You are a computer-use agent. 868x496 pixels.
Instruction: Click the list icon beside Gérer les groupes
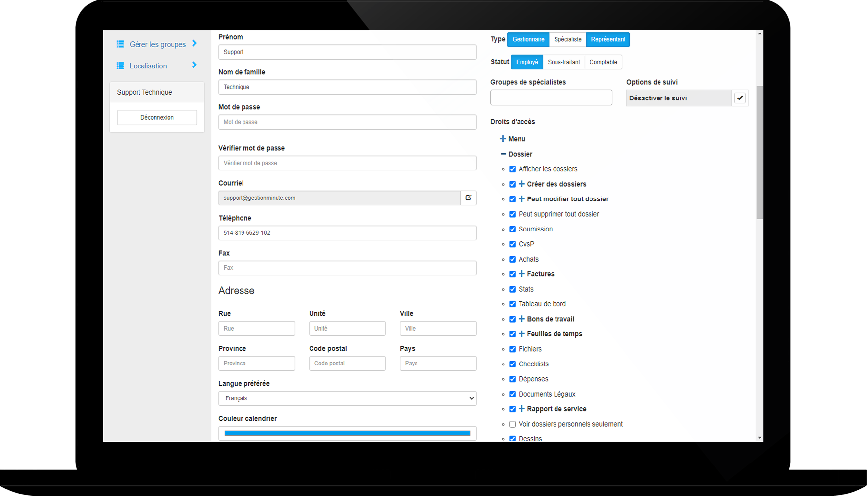coord(120,44)
